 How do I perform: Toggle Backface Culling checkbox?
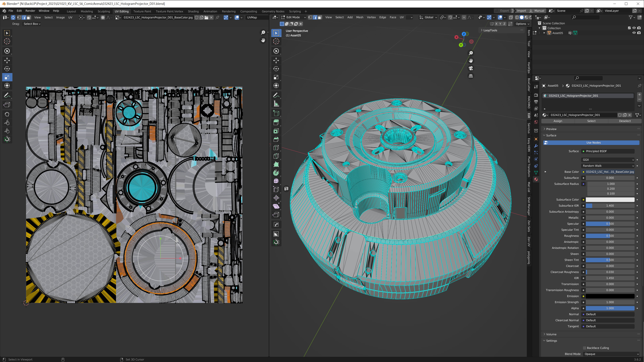click(584, 348)
